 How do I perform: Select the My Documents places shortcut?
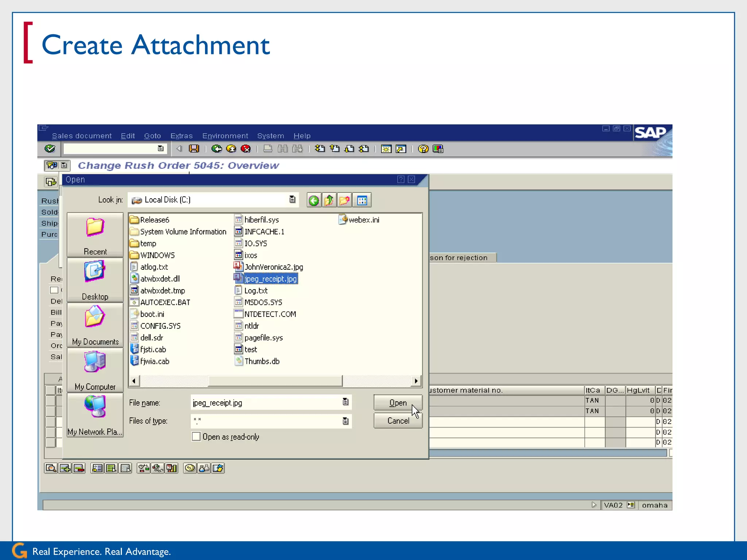click(95, 325)
